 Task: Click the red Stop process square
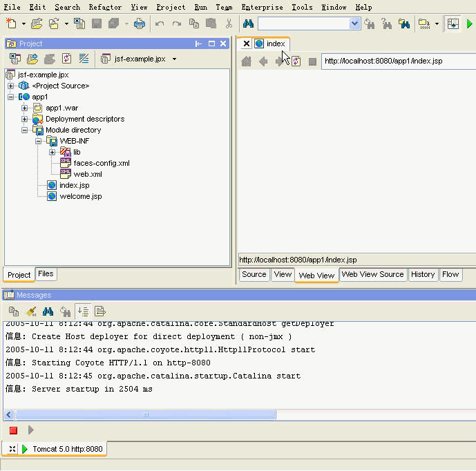coord(13,430)
